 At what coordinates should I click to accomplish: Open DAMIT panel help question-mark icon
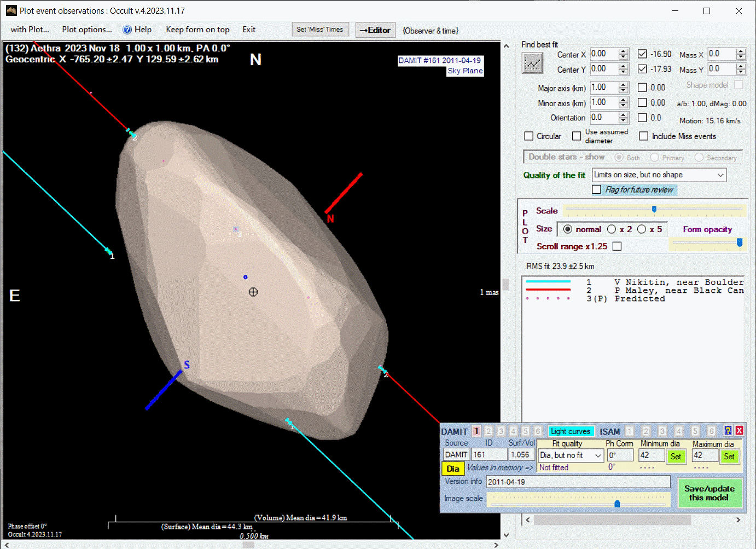click(728, 431)
